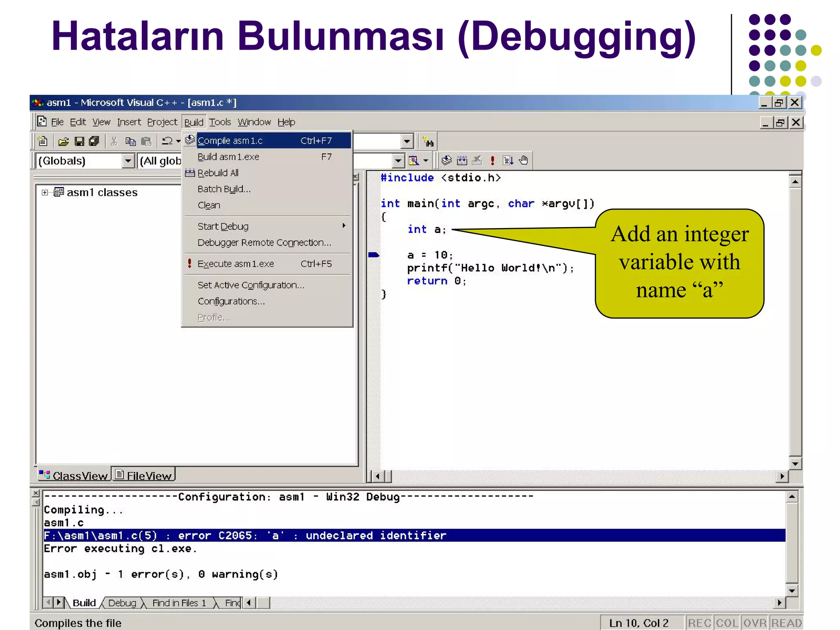Select the Build output tab

click(x=84, y=603)
